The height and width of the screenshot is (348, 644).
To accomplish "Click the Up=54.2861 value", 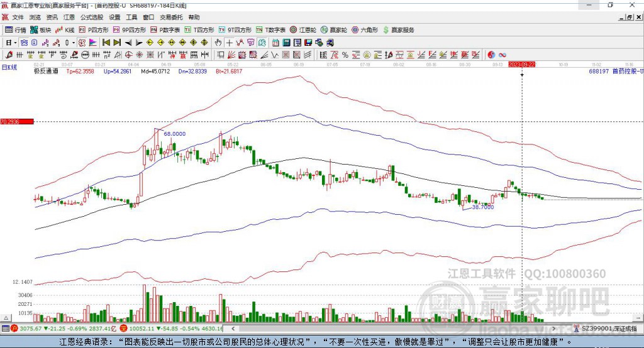I will [118, 71].
